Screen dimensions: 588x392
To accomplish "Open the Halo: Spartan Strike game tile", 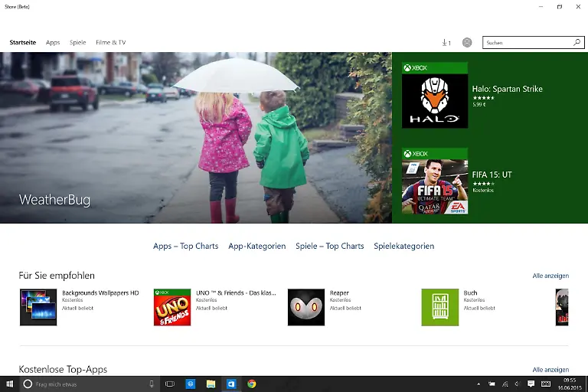I will coord(435,96).
